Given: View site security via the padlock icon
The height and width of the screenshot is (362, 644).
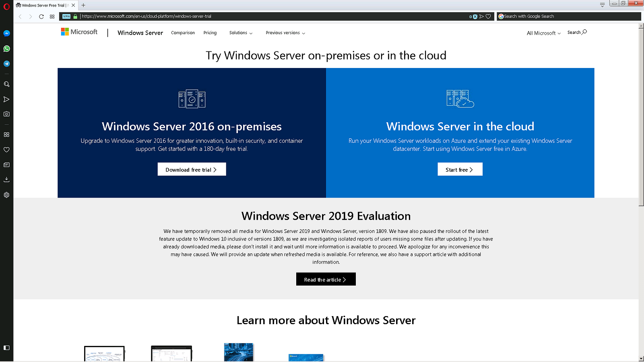Looking at the screenshot, I should coord(75,16).
